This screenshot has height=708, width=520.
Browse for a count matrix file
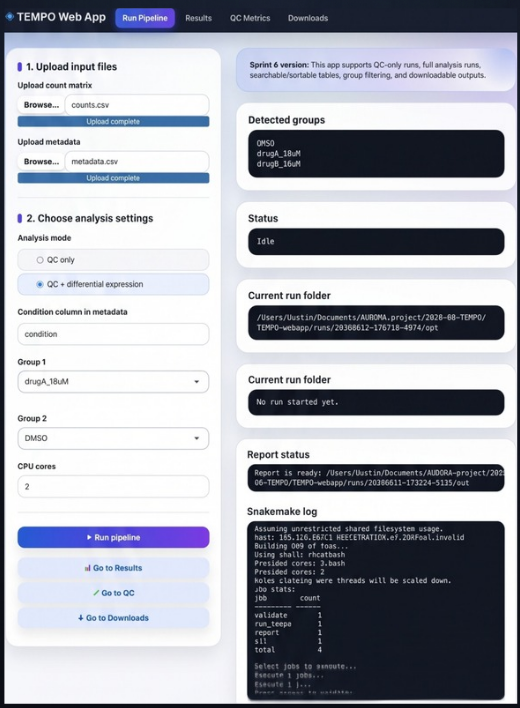click(41, 105)
